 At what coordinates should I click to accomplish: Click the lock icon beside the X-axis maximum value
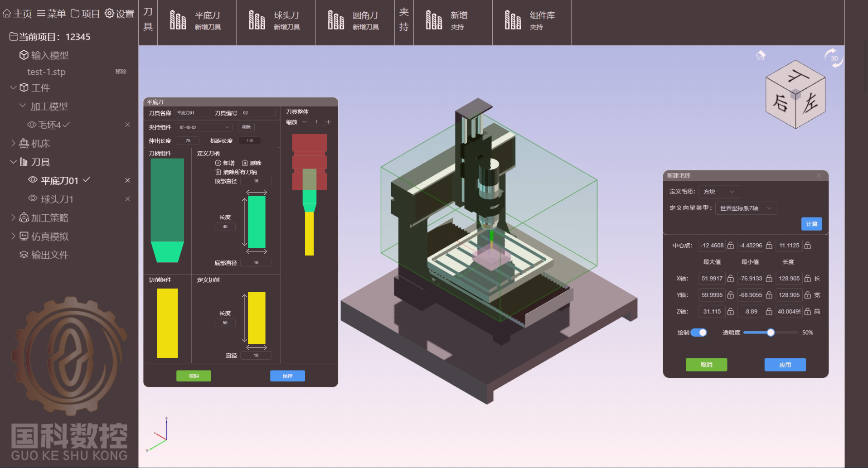[730, 279]
